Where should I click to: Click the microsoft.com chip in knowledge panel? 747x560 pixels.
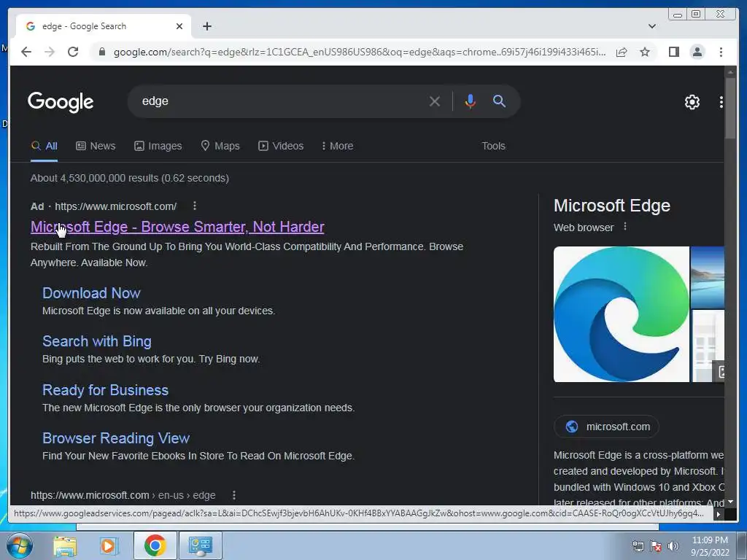606,427
